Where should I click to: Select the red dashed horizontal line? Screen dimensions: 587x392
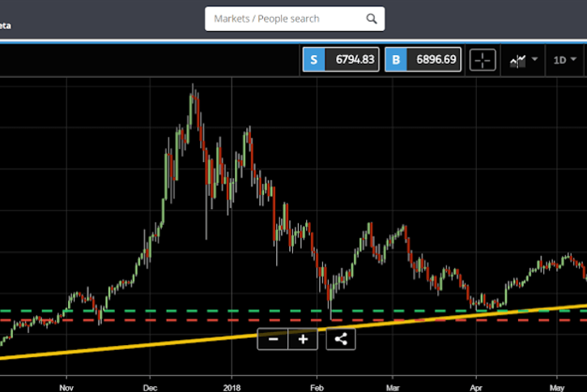click(x=202, y=320)
